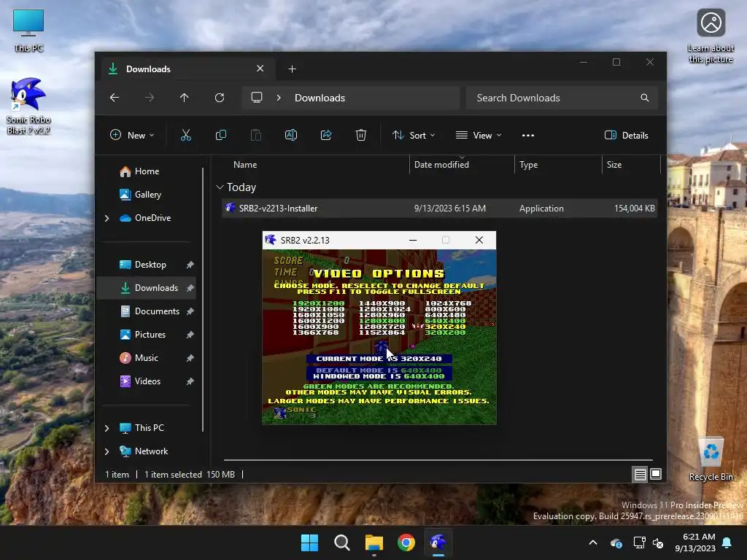Collapse the Today group chevron
Viewport: 747px width, 560px height.
220,187
